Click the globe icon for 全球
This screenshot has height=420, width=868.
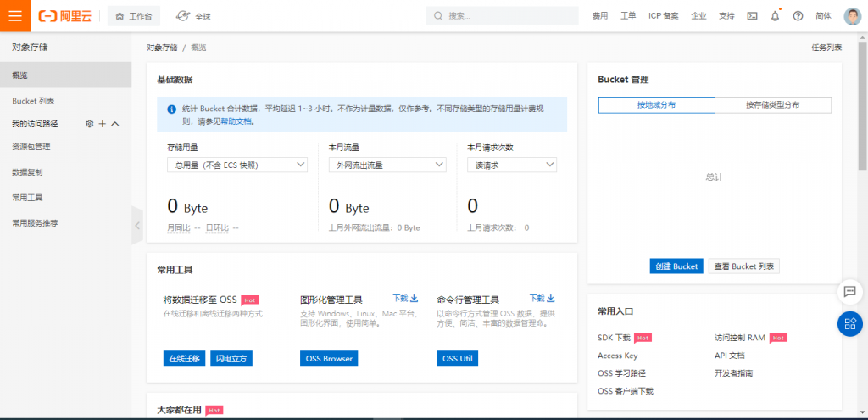183,16
